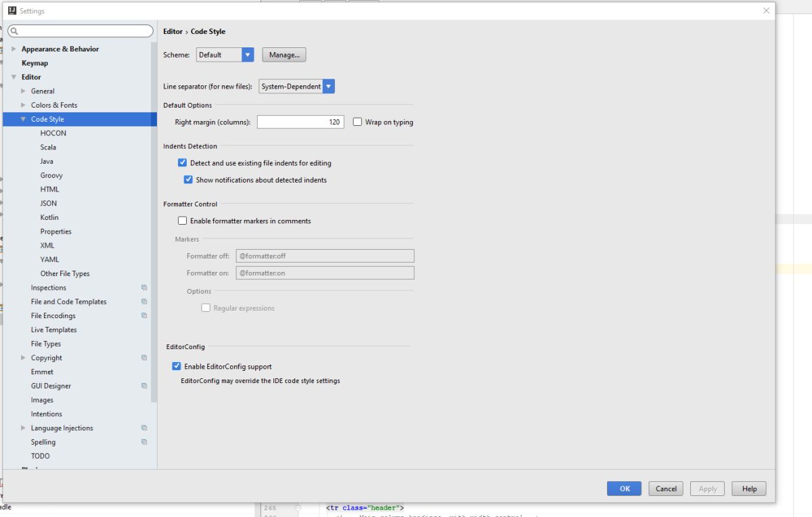Select File and Code Templates
This screenshot has height=517, width=812.
click(x=69, y=302)
